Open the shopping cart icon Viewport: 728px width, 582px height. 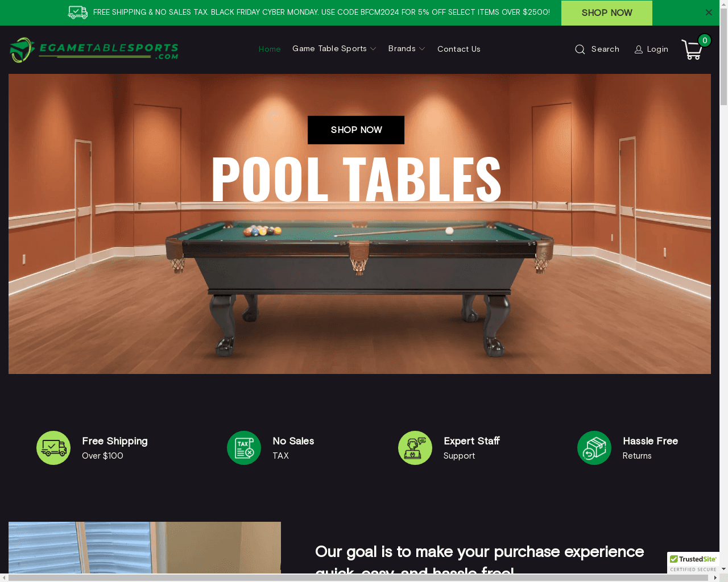[x=693, y=49]
